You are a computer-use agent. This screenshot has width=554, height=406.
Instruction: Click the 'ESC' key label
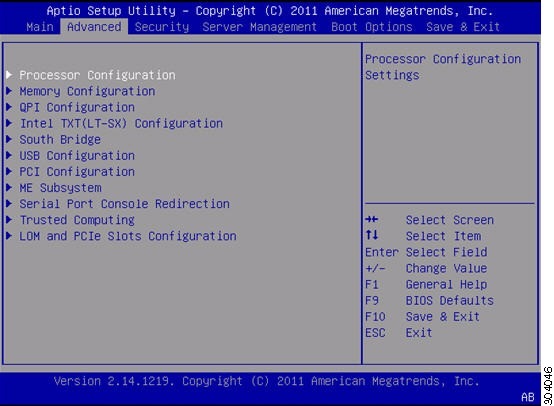point(375,333)
